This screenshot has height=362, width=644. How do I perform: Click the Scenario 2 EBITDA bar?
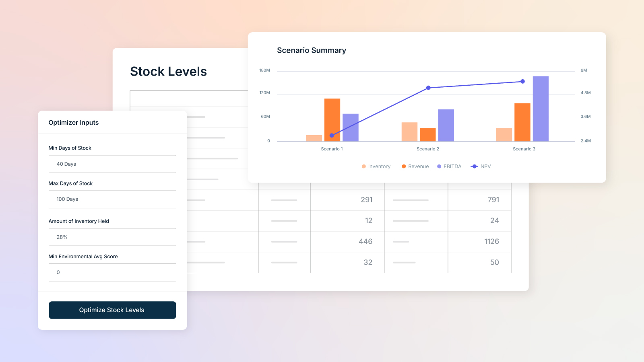(446, 125)
